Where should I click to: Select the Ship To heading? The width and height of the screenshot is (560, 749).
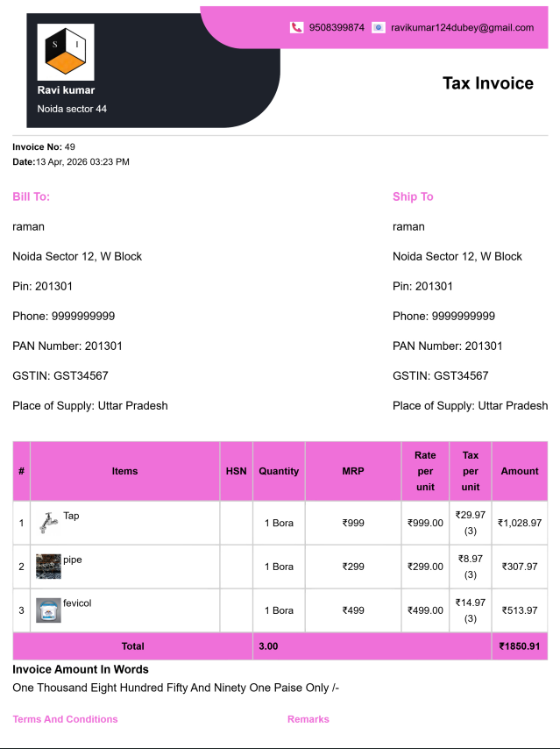pos(413,196)
